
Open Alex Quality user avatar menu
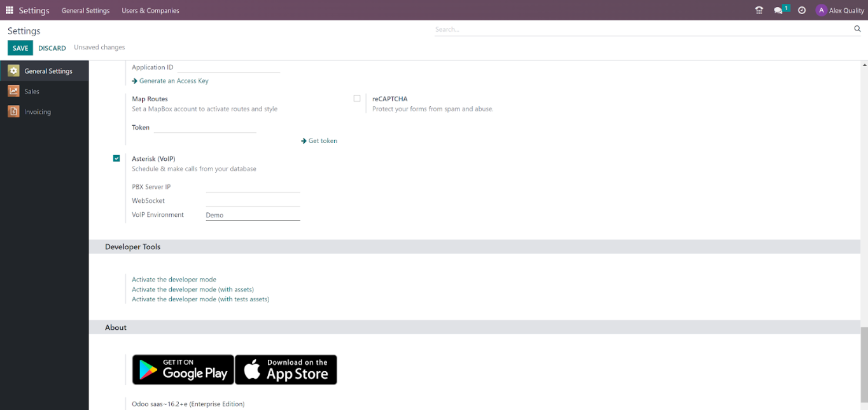(x=839, y=10)
